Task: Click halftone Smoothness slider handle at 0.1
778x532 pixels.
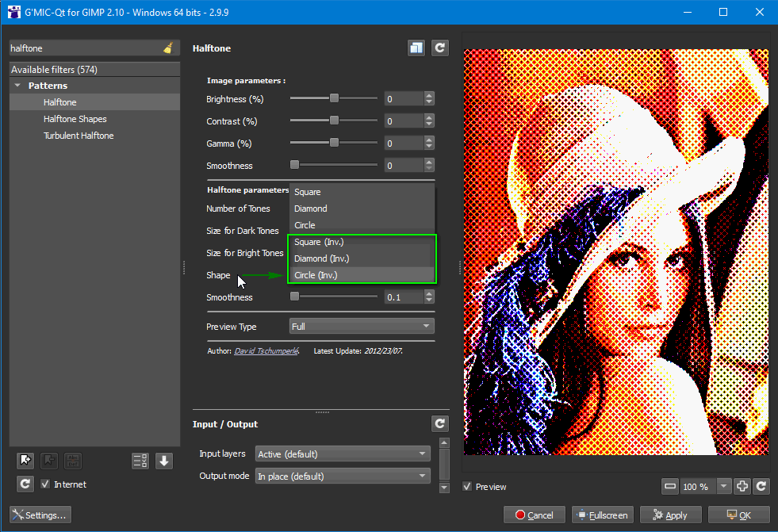Action: pos(294,297)
